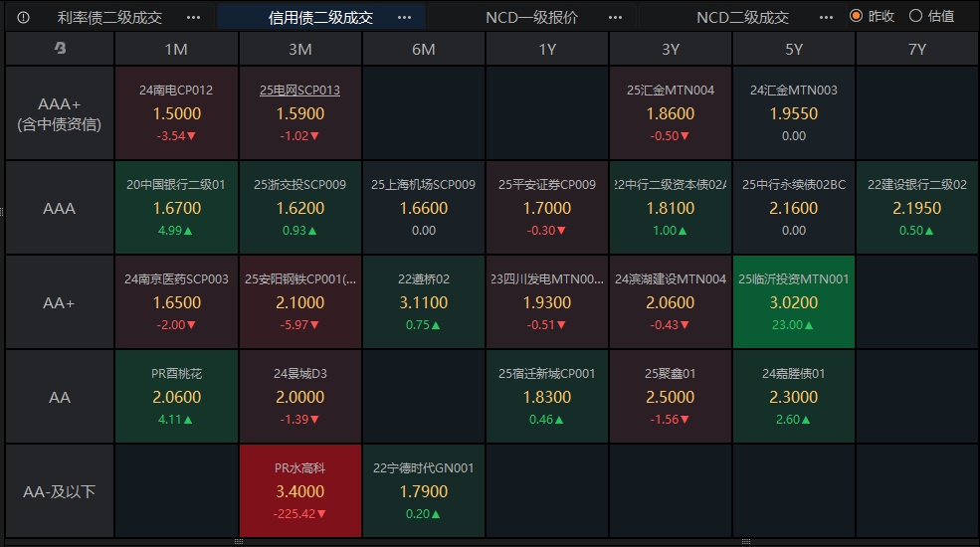Select the AAA rating row header
Viewport: 980px width, 547px height.
60,208
